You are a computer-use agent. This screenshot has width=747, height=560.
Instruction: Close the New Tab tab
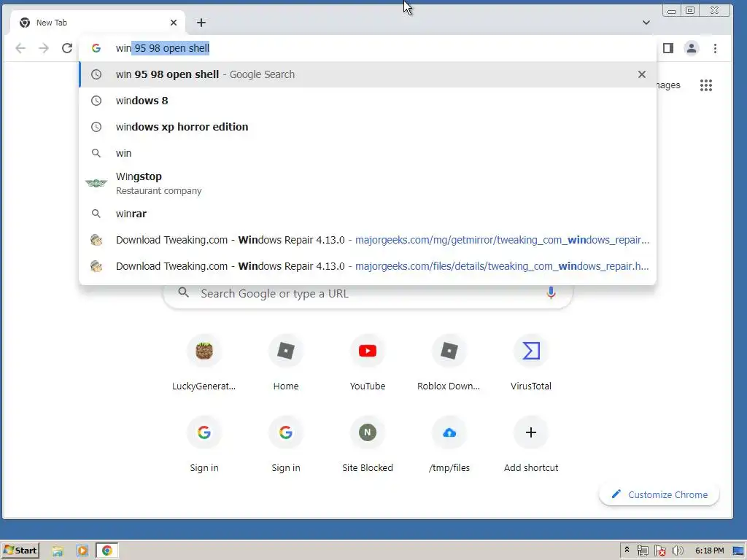point(174,23)
